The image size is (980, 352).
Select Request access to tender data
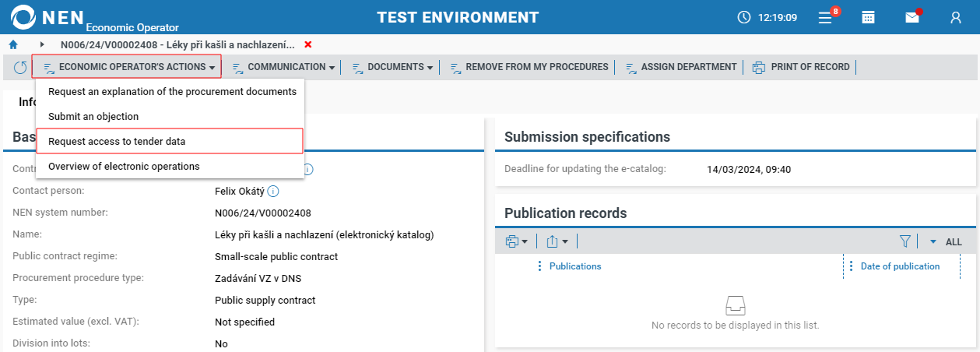pos(117,141)
